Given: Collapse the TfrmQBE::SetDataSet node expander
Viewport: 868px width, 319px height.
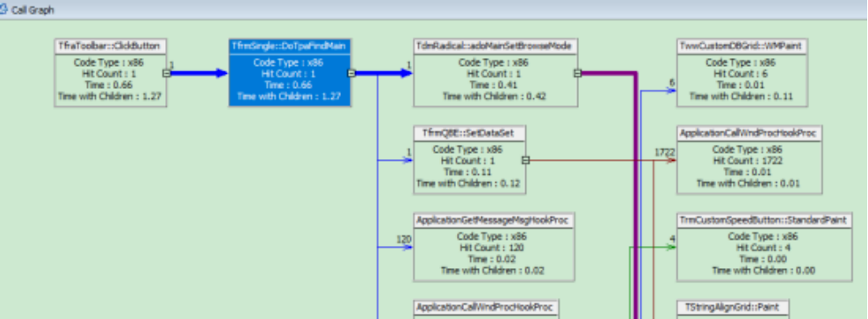Looking at the screenshot, I should 525,160.
